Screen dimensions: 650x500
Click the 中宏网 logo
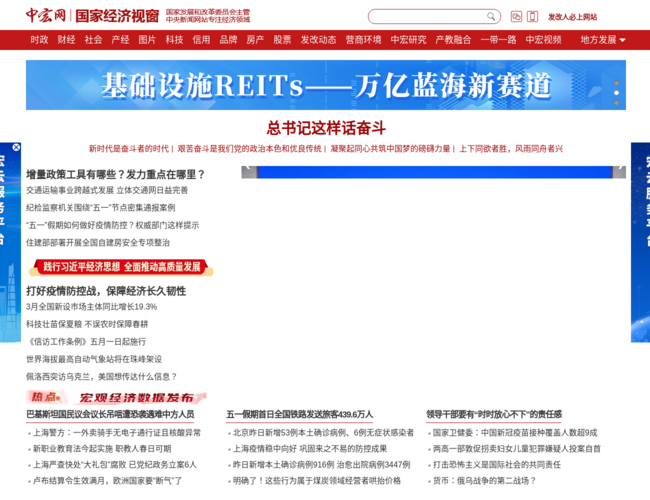pyautogui.click(x=45, y=16)
